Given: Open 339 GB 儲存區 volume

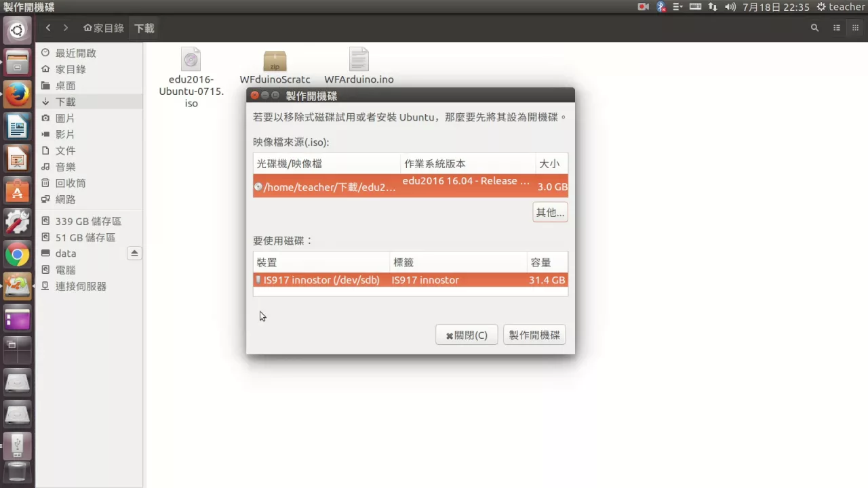Looking at the screenshot, I should tap(89, 221).
